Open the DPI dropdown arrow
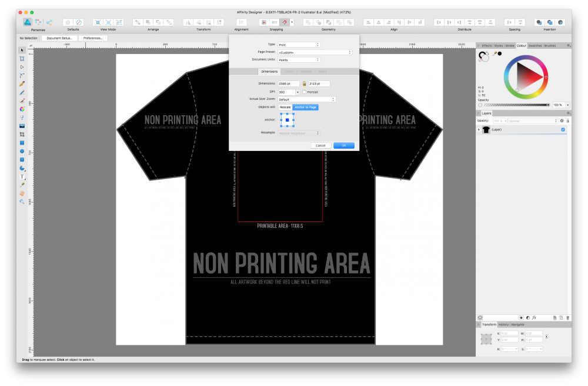Viewport: 588px width, 386px height. click(x=298, y=92)
